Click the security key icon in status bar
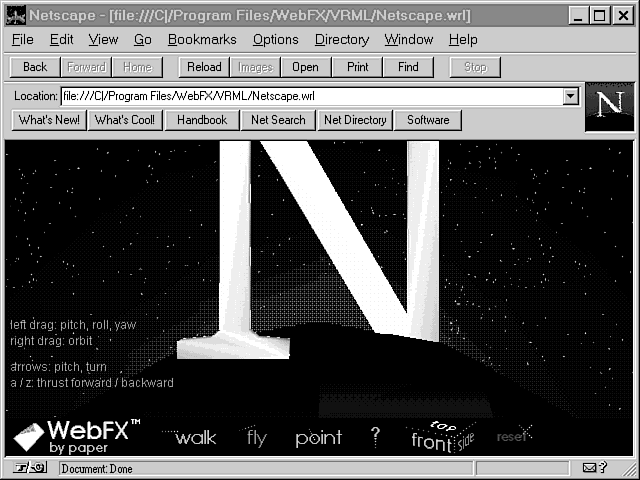 point(31,467)
